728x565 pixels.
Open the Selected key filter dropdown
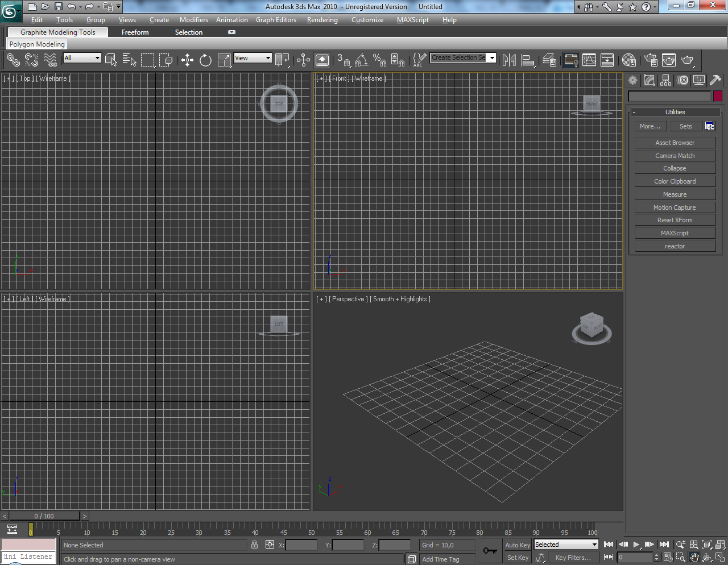click(x=566, y=545)
